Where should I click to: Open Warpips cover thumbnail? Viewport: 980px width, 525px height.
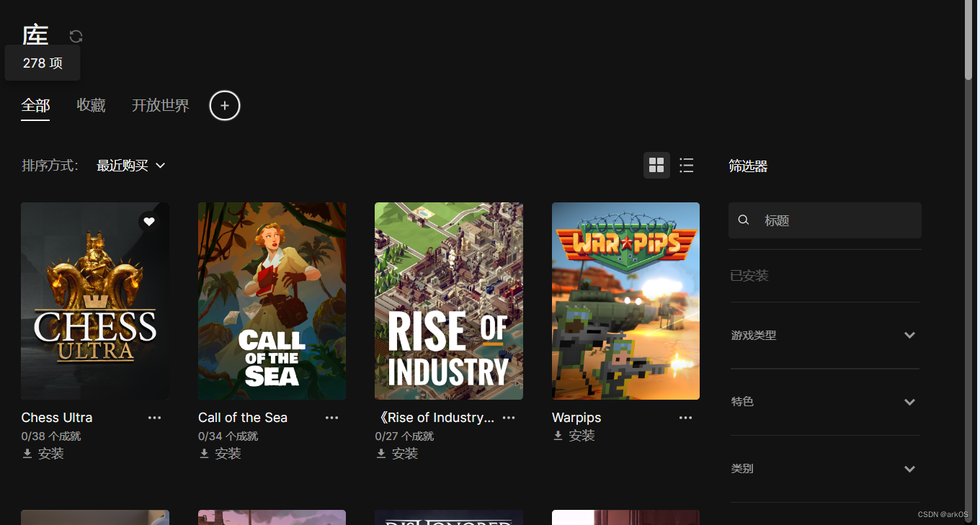pyautogui.click(x=625, y=301)
